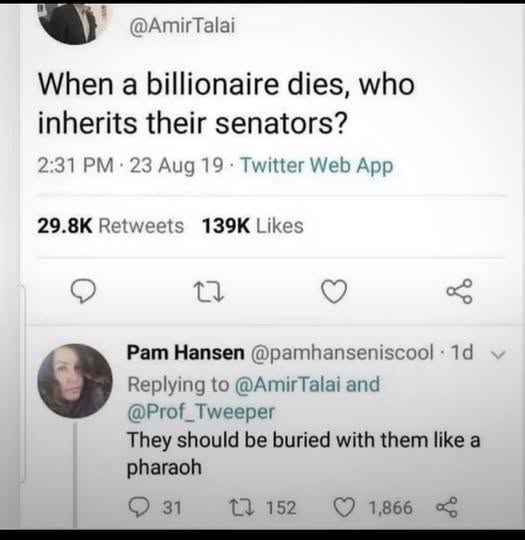Share Pam Hansen's reply tweet
This screenshot has width=525, height=540.
pyautogui.click(x=447, y=507)
